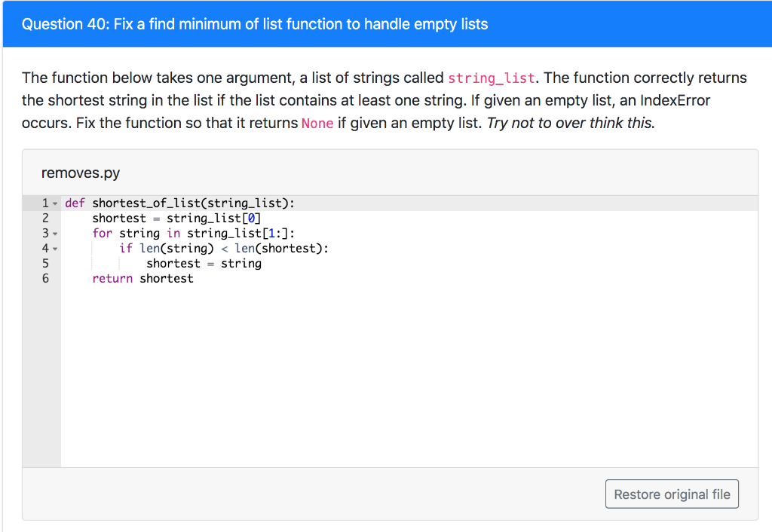Viewport: 772px width, 532px height.
Task: Select the string_list inline code in instructions
Action: coord(491,78)
